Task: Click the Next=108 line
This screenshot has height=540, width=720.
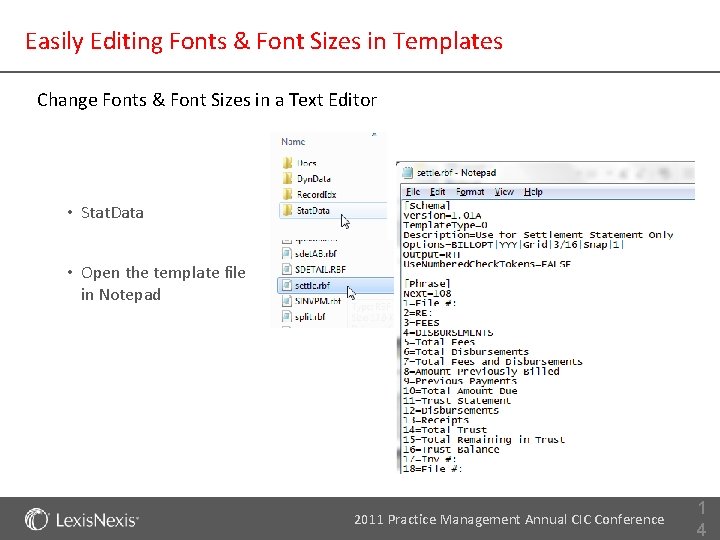Action: tap(427, 293)
